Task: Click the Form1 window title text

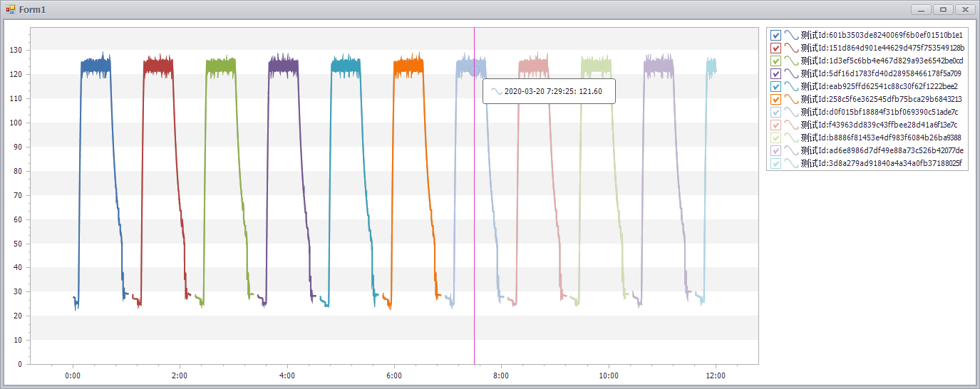Action: 31,9
